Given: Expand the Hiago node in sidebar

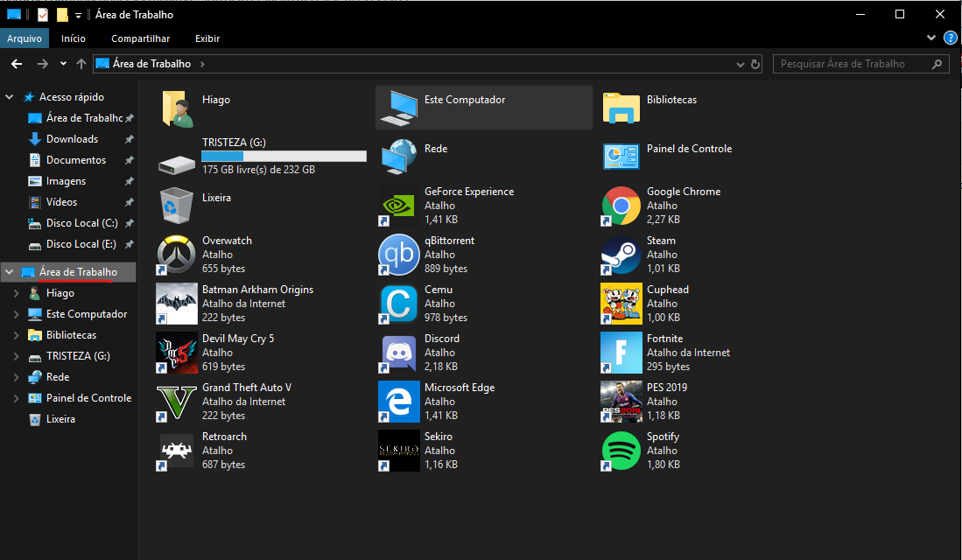Looking at the screenshot, I should (x=17, y=293).
